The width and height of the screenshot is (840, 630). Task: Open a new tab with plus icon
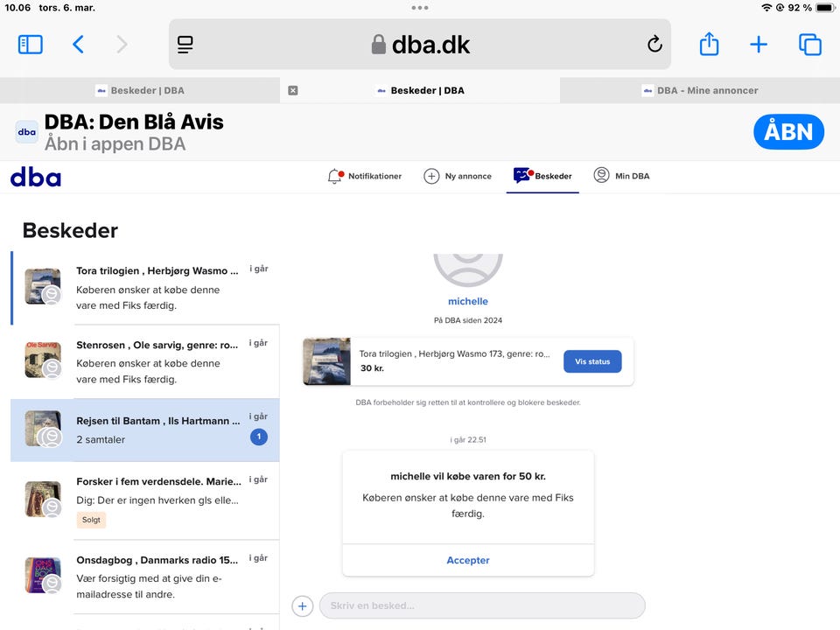(x=759, y=45)
